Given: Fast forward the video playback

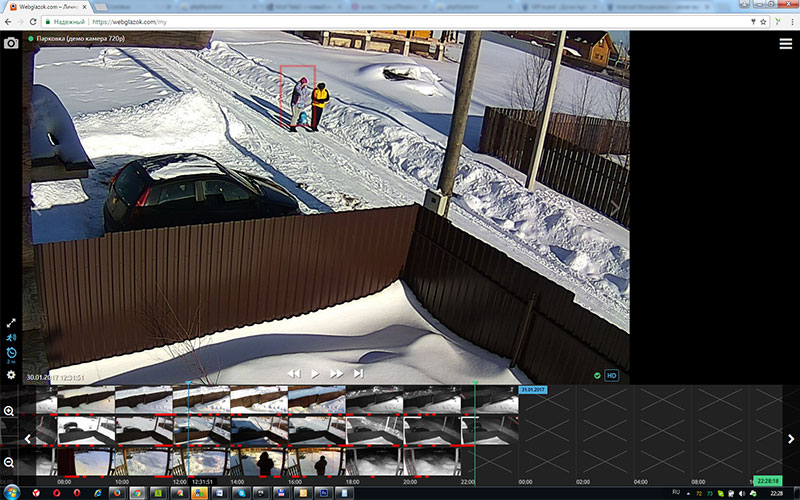Looking at the screenshot, I should click(x=337, y=373).
